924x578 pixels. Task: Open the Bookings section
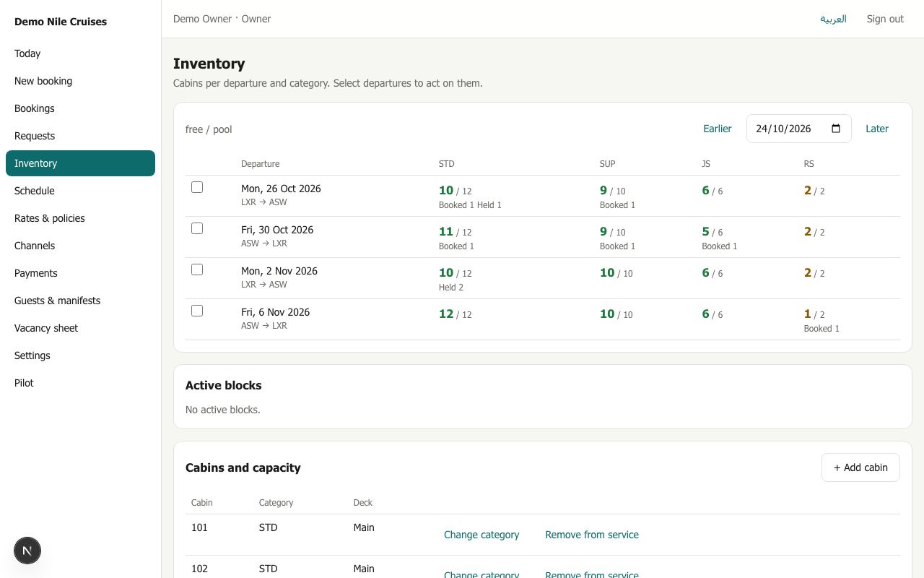coord(80,108)
